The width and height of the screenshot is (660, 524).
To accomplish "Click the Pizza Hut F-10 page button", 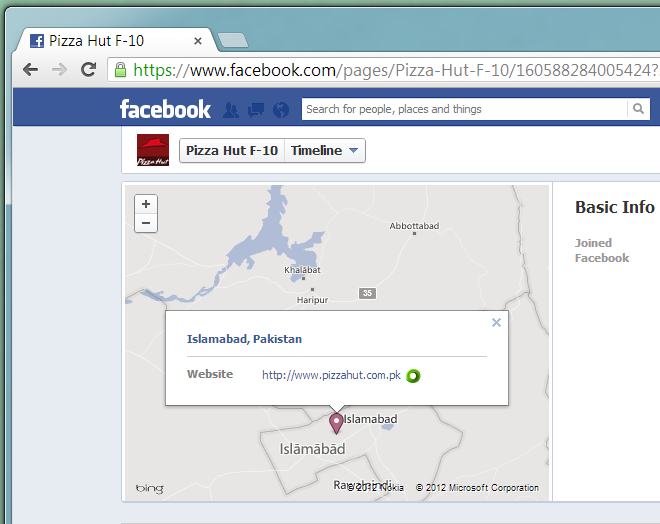I will (x=232, y=150).
